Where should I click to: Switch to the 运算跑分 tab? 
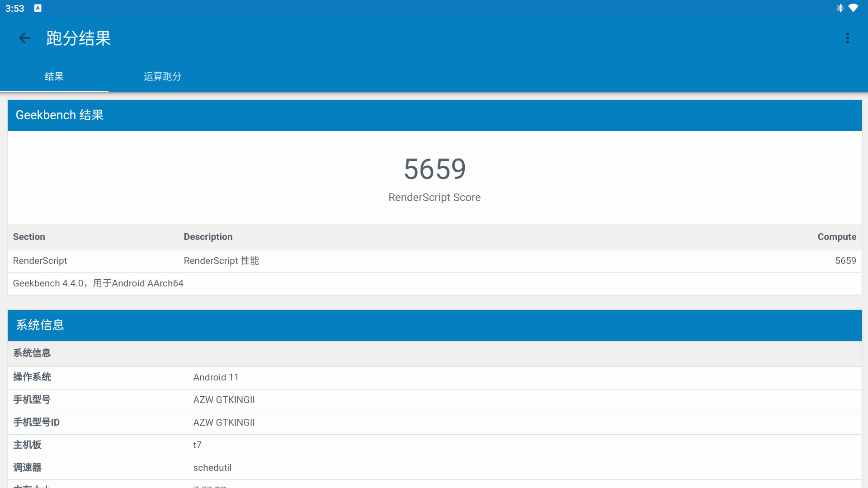click(x=163, y=76)
